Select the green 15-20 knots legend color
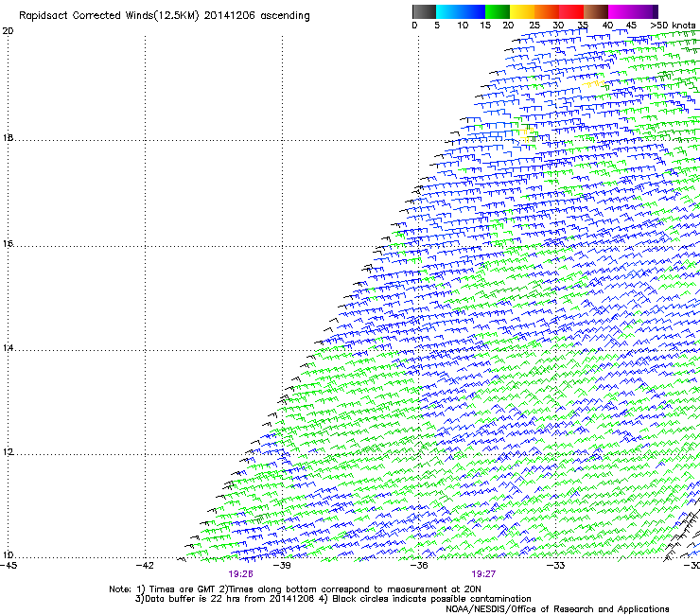This screenshot has width=700, height=615. point(498,11)
